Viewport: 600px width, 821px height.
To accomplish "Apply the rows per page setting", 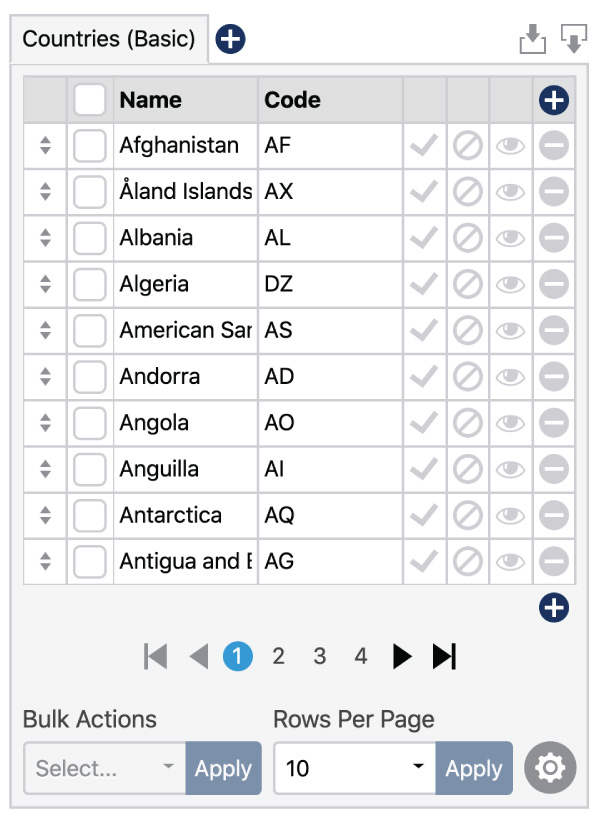I will pyautogui.click(x=474, y=768).
